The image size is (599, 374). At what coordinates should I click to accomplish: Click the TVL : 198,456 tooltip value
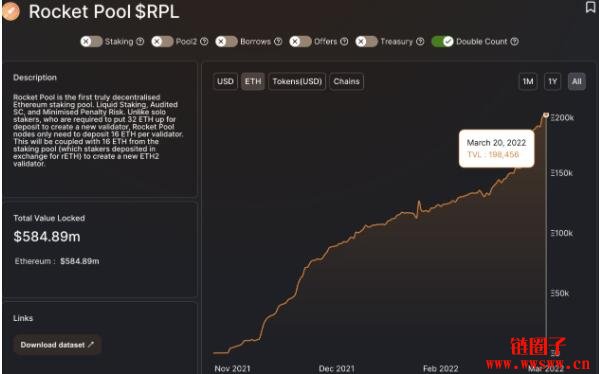click(493, 155)
